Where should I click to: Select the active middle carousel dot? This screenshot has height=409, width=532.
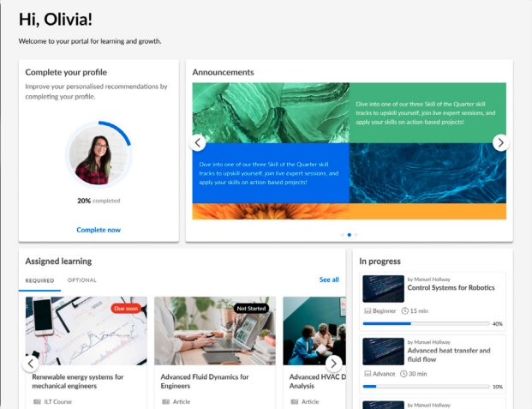[x=350, y=234]
